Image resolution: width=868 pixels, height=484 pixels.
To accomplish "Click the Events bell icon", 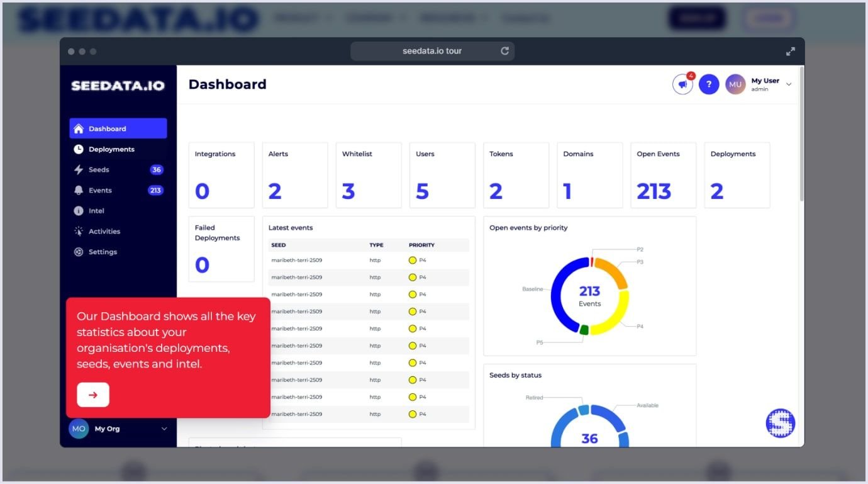I will pyautogui.click(x=79, y=190).
